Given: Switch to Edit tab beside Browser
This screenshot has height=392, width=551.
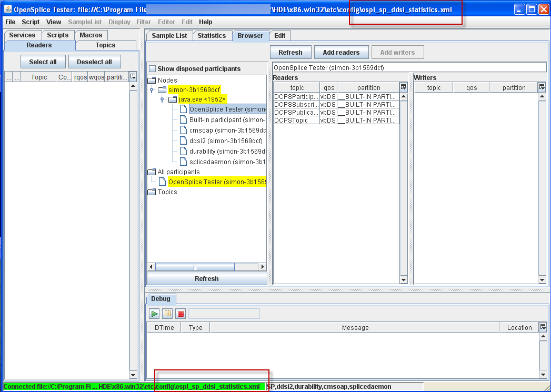Looking at the screenshot, I should 280,35.
